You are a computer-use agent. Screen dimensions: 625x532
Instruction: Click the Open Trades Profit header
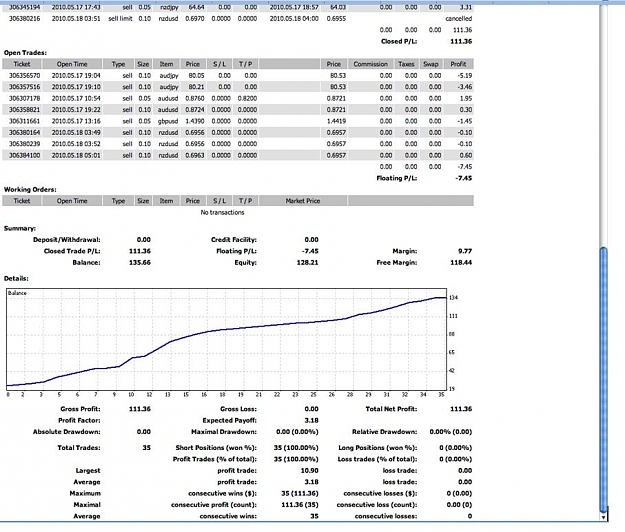click(x=458, y=64)
